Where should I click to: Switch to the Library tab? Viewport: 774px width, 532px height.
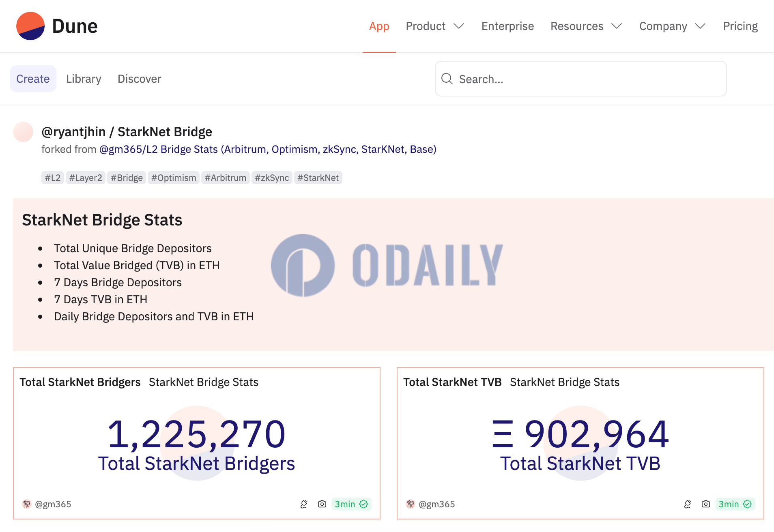point(84,79)
